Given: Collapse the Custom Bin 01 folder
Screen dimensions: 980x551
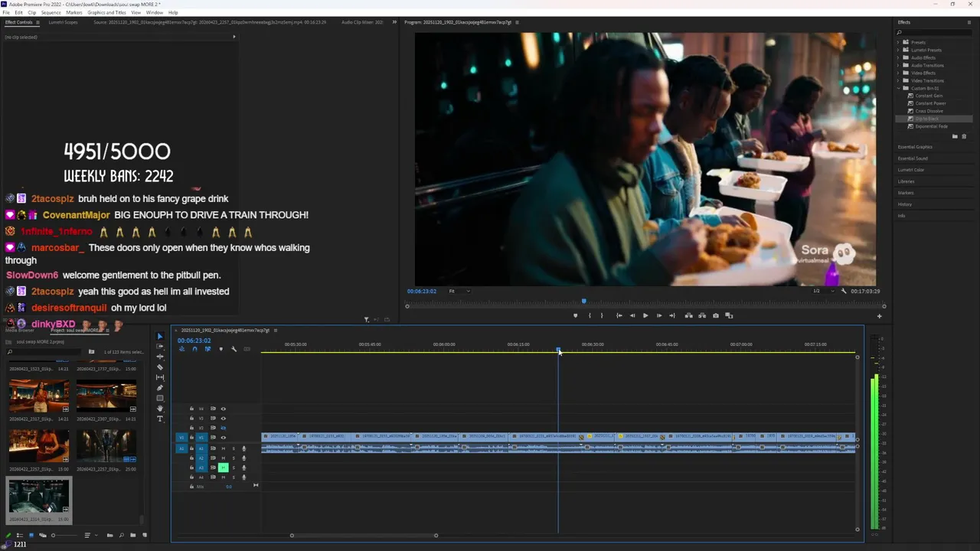Looking at the screenshot, I should 898,88.
